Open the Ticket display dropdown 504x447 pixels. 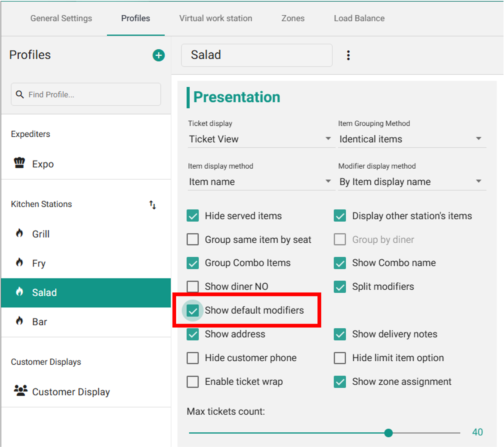pyautogui.click(x=260, y=139)
